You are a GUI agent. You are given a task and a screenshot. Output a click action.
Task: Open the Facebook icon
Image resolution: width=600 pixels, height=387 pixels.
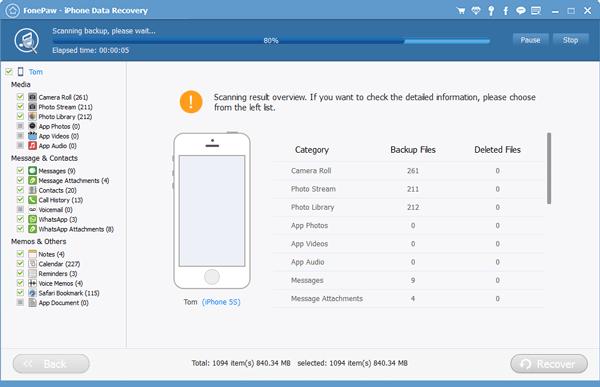click(506, 11)
